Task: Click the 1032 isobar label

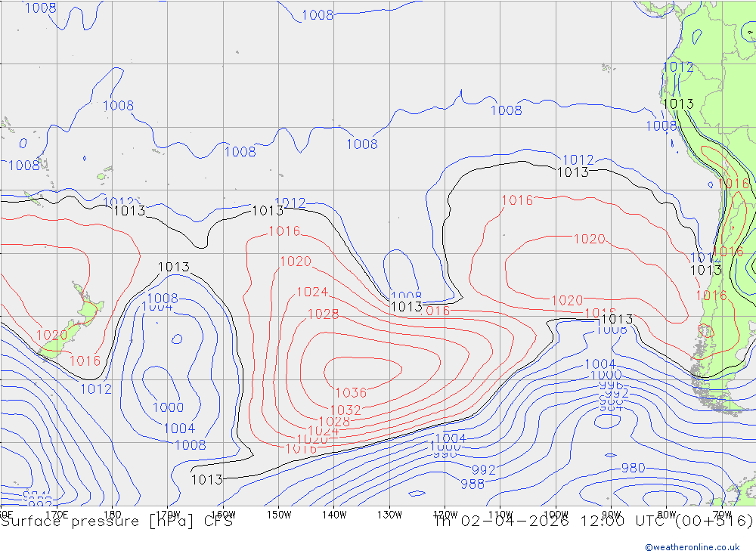Action: 345,410
